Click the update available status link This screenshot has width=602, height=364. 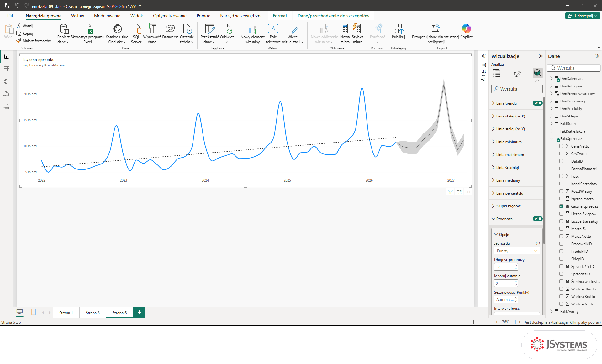pyautogui.click(x=562, y=322)
